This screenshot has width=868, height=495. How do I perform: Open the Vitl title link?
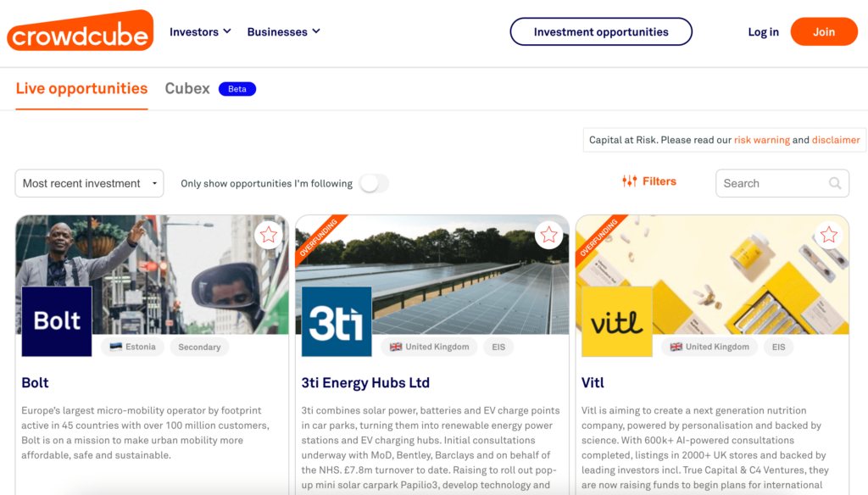(x=593, y=382)
